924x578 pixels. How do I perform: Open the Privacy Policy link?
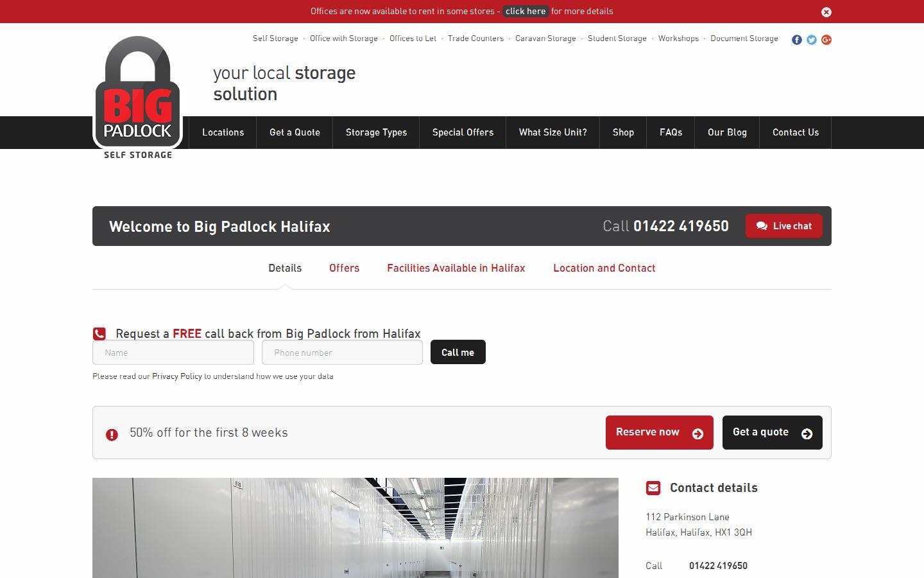[176, 376]
